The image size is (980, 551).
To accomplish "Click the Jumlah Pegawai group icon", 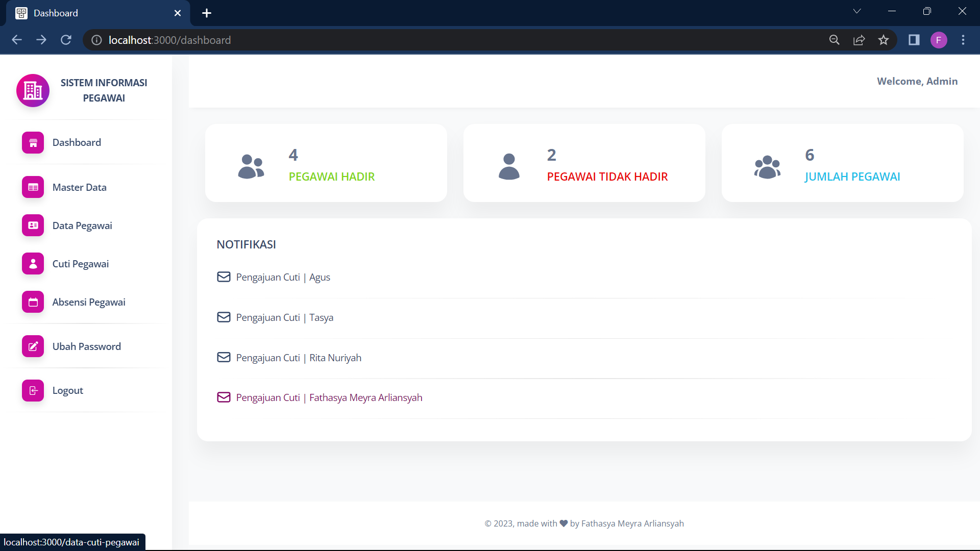I will pyautogui.click(x=767, y=167).
